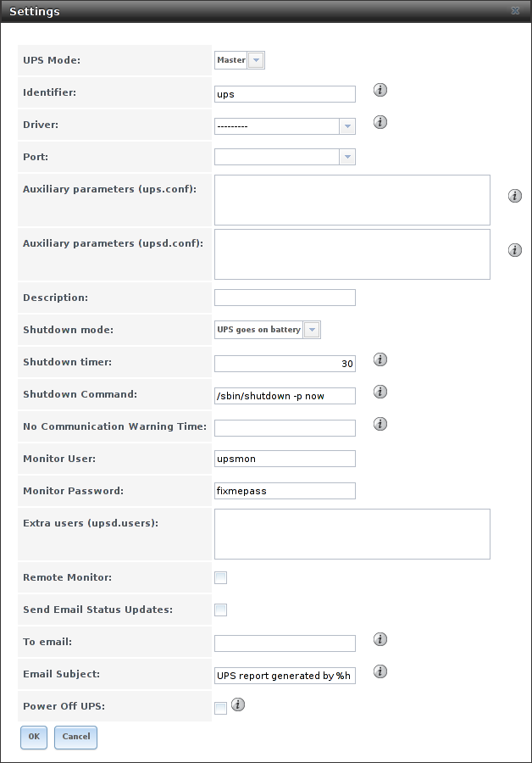The width and height of the screenshot is (532, 763).
Task: Click info icon next to Identifier field
Action: coord(380,90)
